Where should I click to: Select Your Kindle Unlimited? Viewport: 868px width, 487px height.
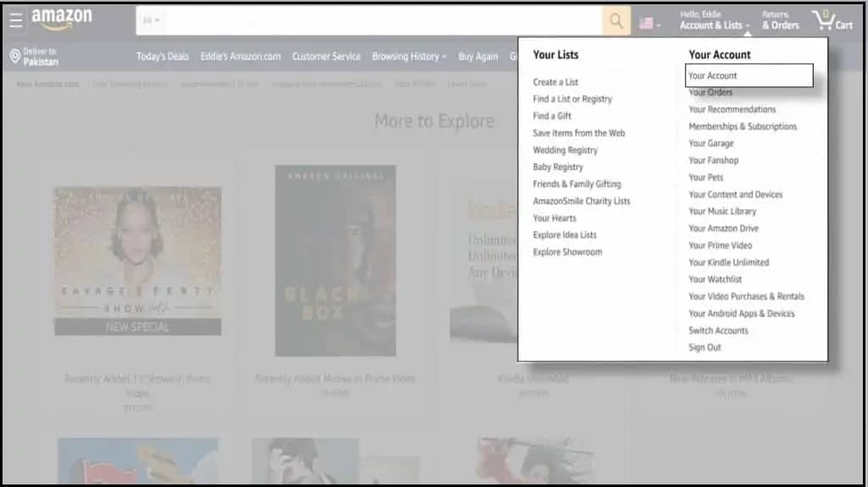[x=728, y=263]
